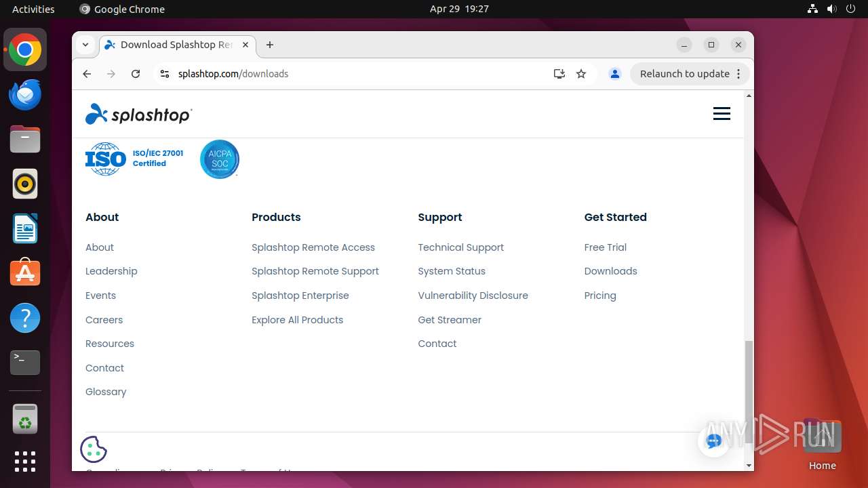Click the ISO/IEC 27001 Certified badge
868x488 pixels.
134,159
